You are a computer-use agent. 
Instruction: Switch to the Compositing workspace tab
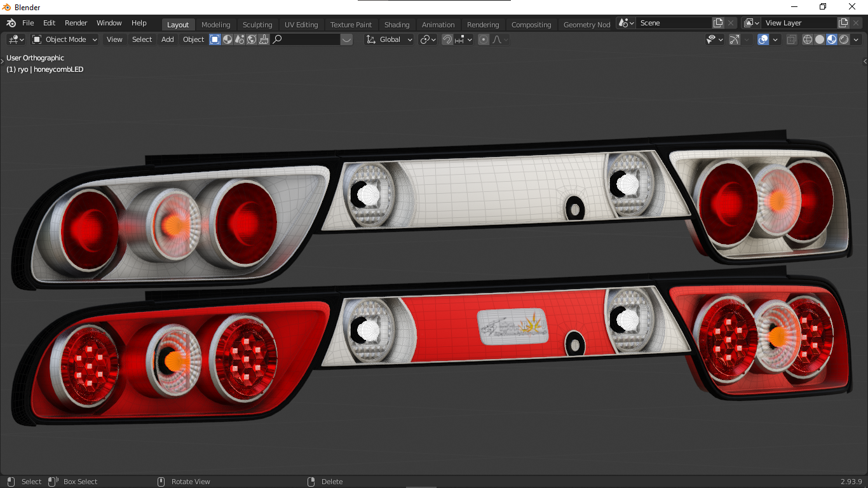[531, 25]
